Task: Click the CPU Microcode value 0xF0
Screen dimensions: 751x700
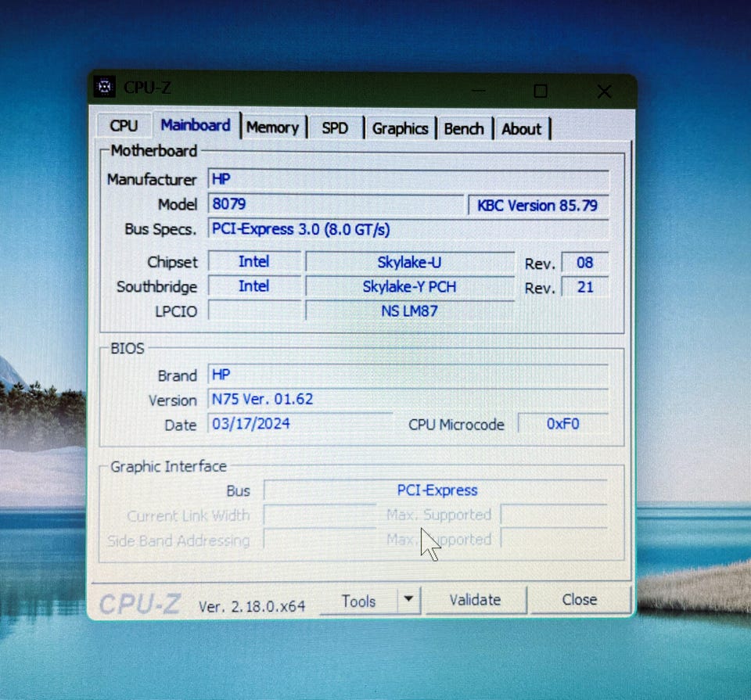Action: pyautogui.click(x=563, y=424)
